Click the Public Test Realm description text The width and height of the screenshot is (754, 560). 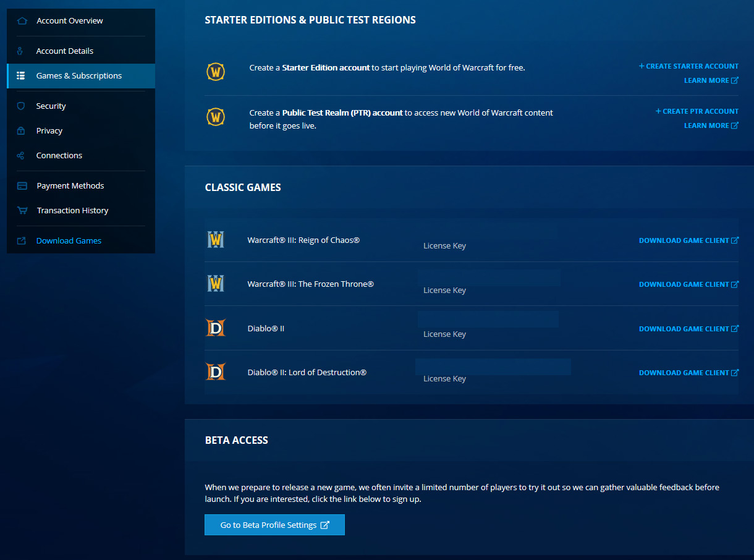(401, 119)
